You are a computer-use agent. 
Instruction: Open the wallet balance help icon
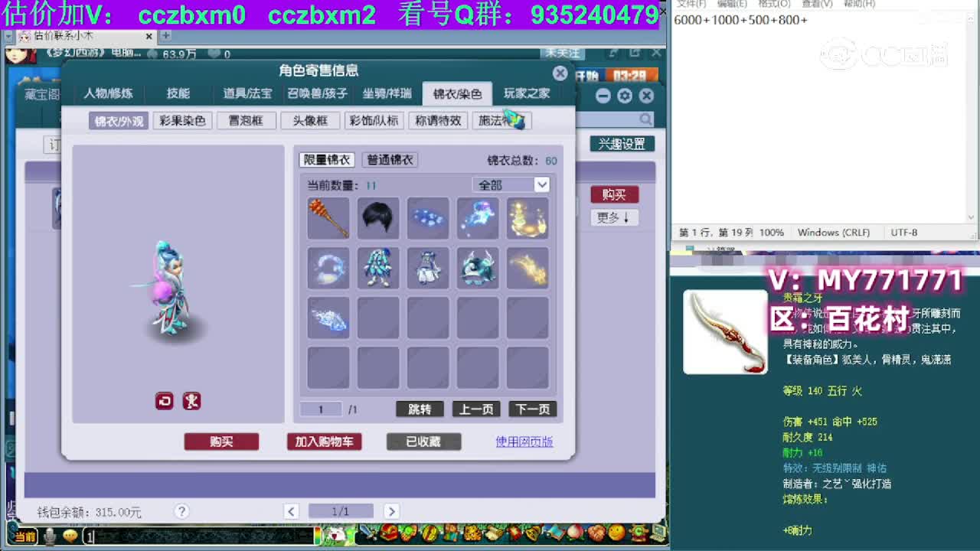(x=181, y=511)
